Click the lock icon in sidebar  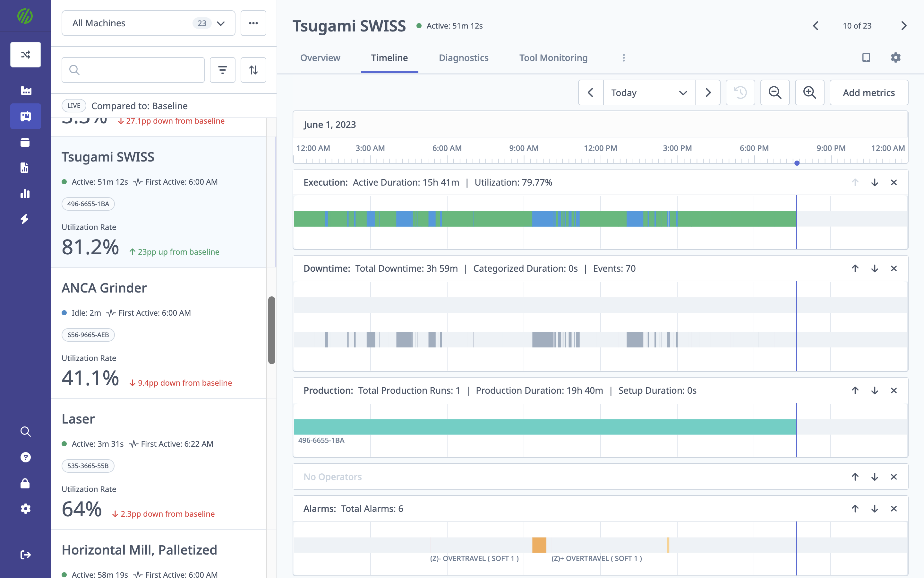tap(25, 483)
